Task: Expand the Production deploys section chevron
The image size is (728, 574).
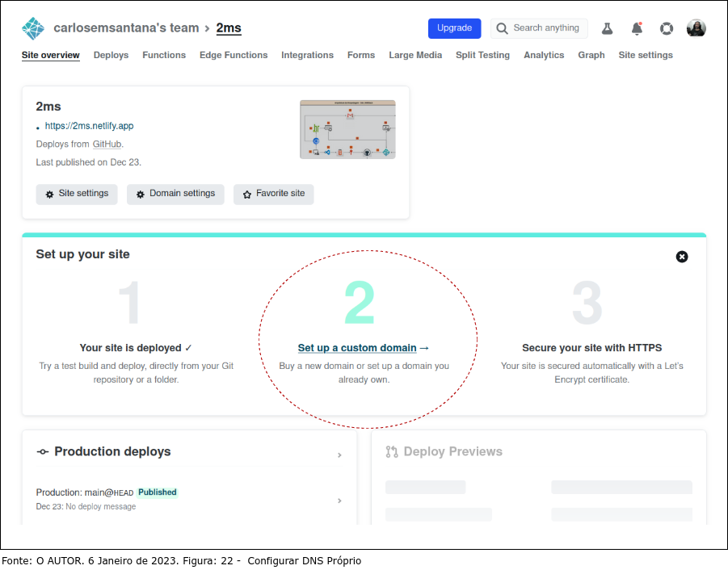Action: tap(339, 455)
